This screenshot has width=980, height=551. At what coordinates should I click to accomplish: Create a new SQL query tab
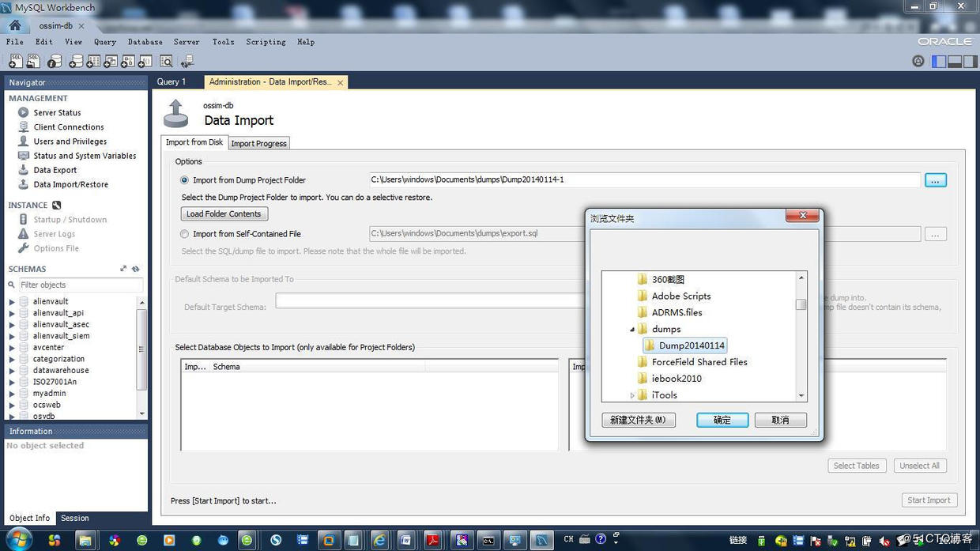coord(16,61)
